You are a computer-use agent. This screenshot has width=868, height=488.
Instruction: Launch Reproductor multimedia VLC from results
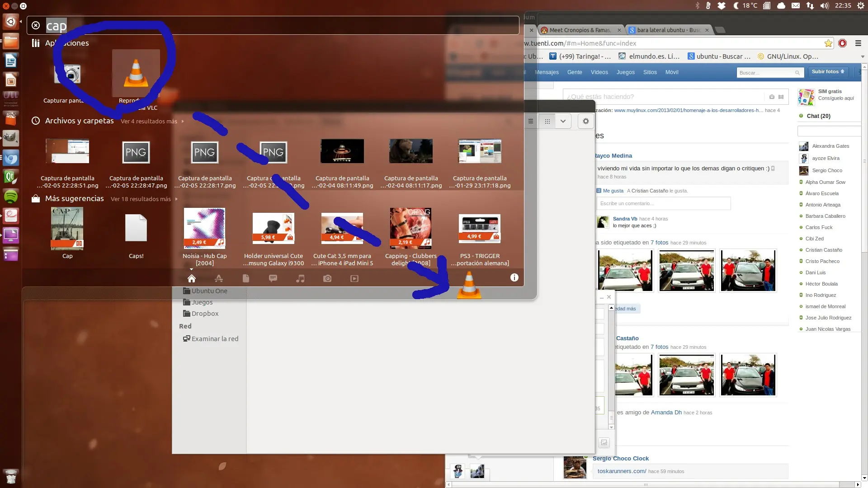(x=136, y=80)
